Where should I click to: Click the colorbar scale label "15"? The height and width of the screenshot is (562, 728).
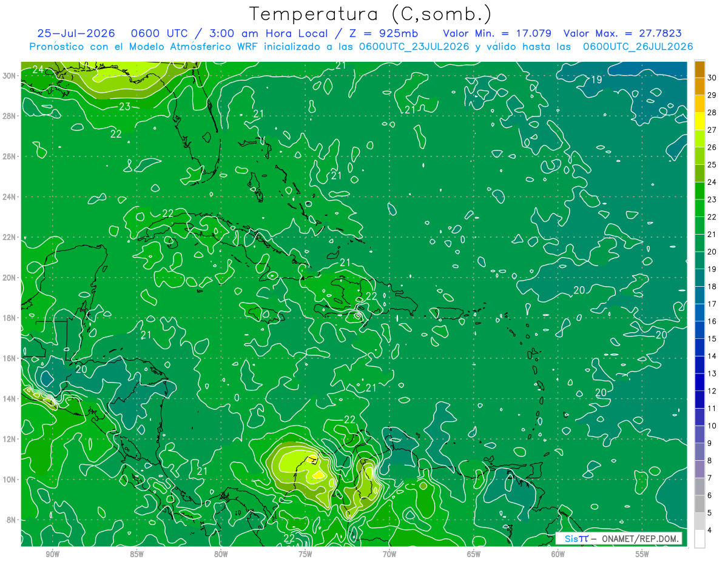(x=712, y=339)
